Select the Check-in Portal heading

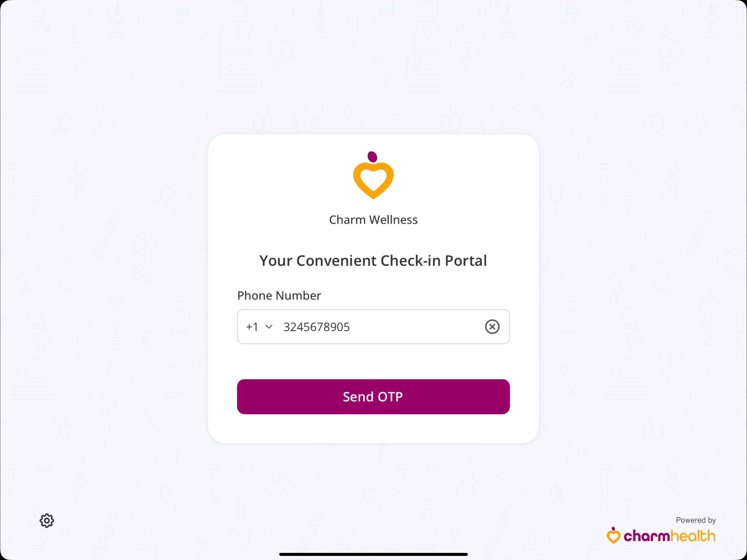(x=373, y=260)
